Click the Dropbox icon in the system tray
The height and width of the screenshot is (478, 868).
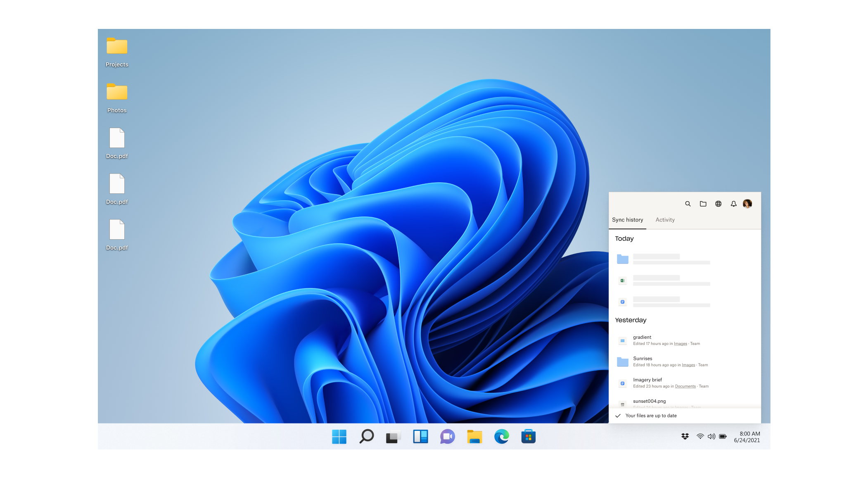click(x=685, y=435)
